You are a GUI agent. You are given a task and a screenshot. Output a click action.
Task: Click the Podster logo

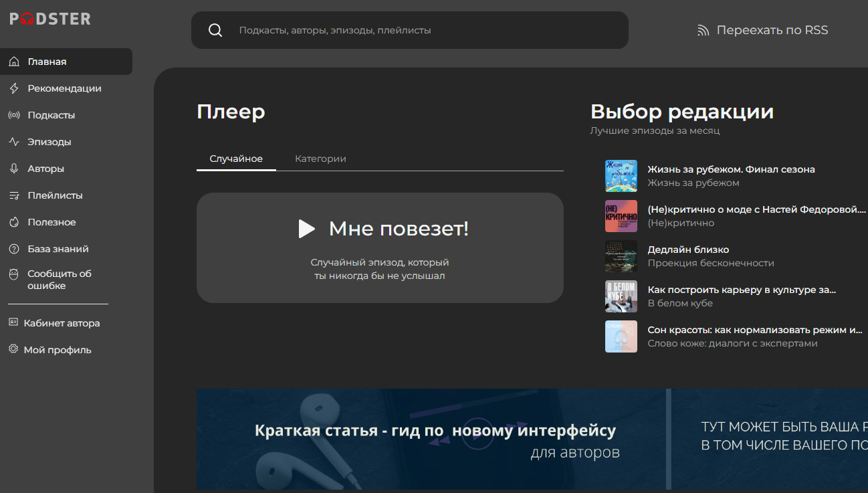(50, 19)
